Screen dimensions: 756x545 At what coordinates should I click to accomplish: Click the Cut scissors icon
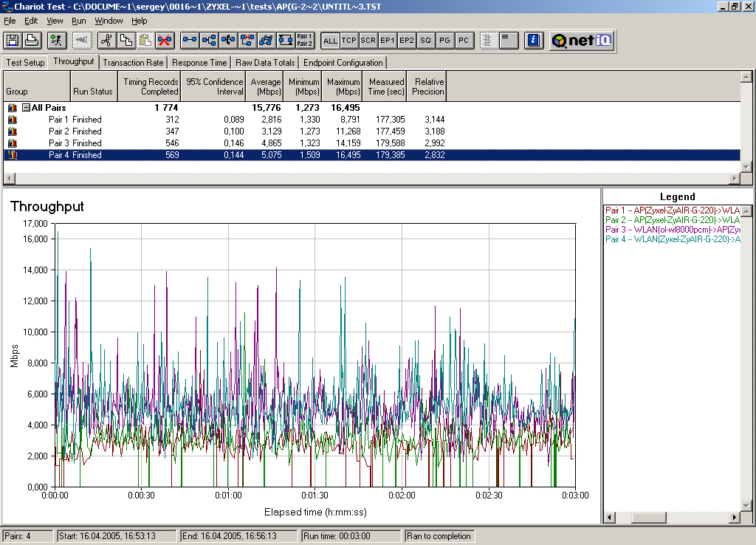pos(107,41)
